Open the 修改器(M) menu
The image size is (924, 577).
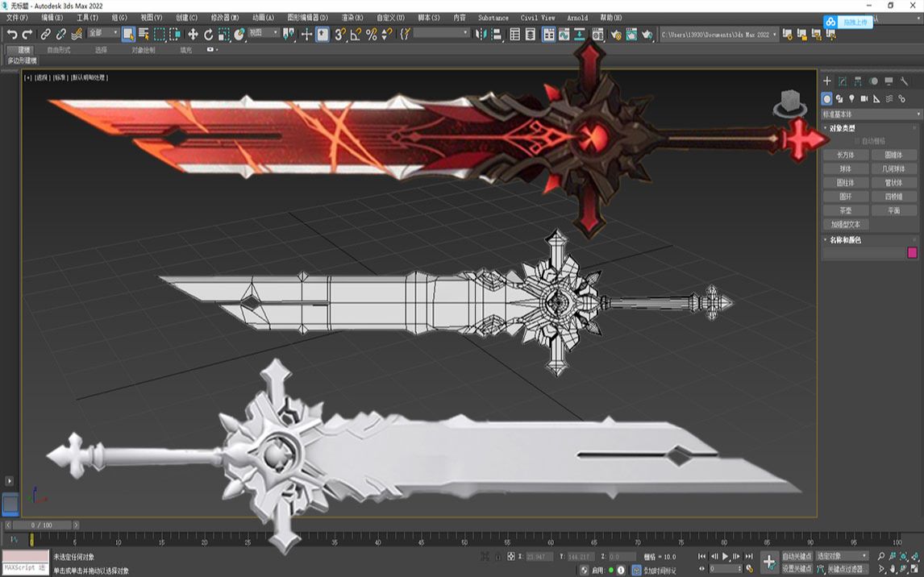224,18
